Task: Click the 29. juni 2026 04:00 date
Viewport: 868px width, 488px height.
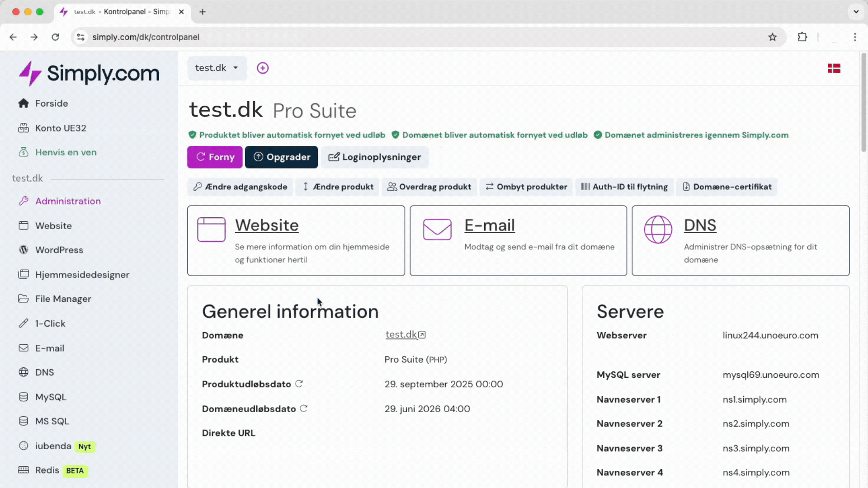Action: pyautogui.click(x=427, y=409)
